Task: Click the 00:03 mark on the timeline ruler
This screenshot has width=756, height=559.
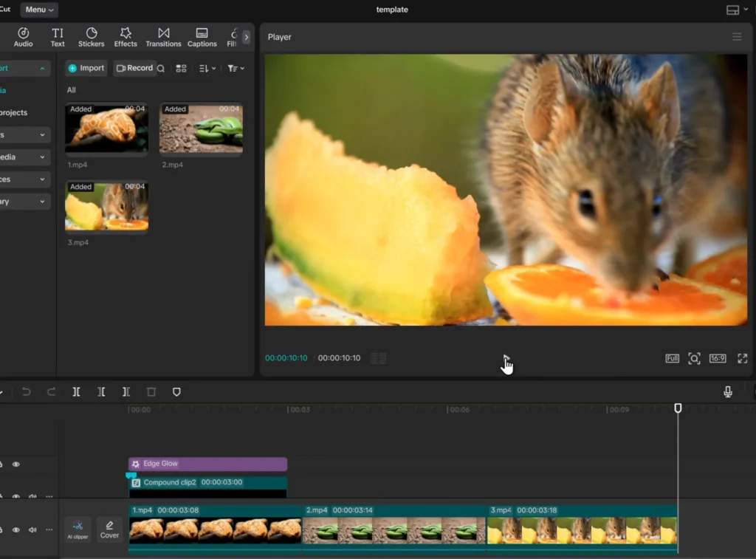Action: pos(300,410)
